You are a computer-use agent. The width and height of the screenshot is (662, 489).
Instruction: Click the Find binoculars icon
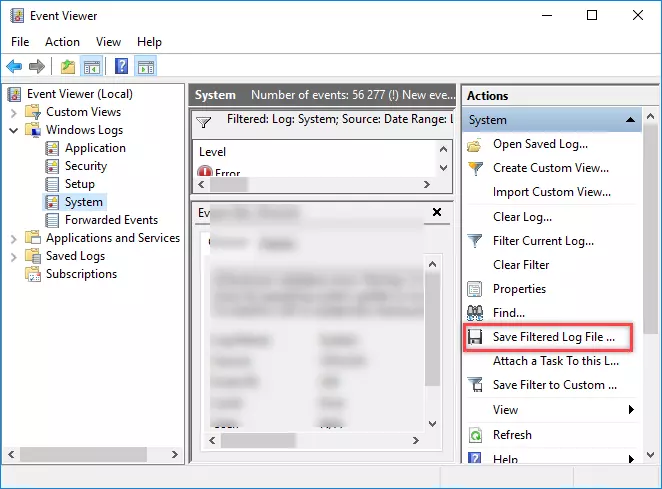click(475, 313)
